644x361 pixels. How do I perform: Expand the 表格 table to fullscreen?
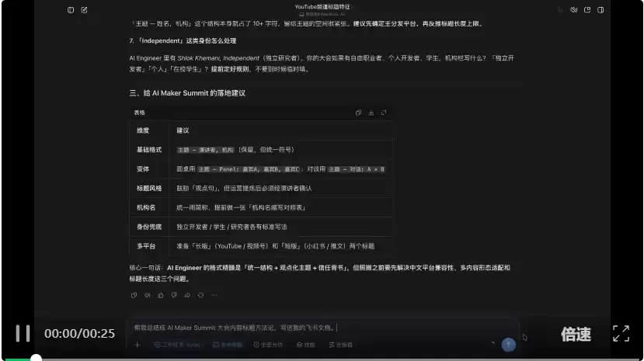(384, 113)
